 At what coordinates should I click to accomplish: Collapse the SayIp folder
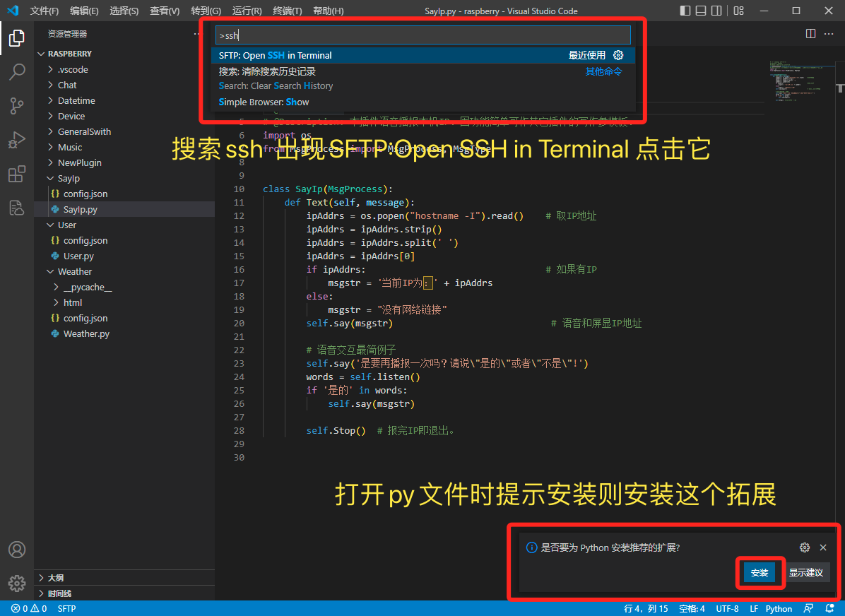pos(124,179)
